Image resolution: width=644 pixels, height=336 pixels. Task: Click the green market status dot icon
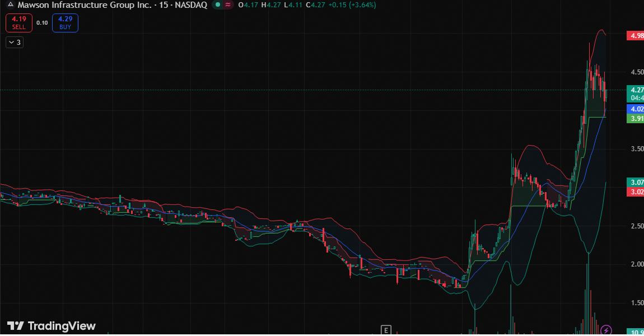(x=218, y=5)
